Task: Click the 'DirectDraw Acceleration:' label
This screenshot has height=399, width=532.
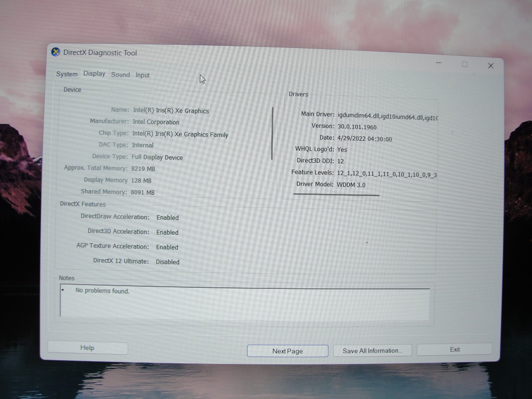Action: point(115,217)
